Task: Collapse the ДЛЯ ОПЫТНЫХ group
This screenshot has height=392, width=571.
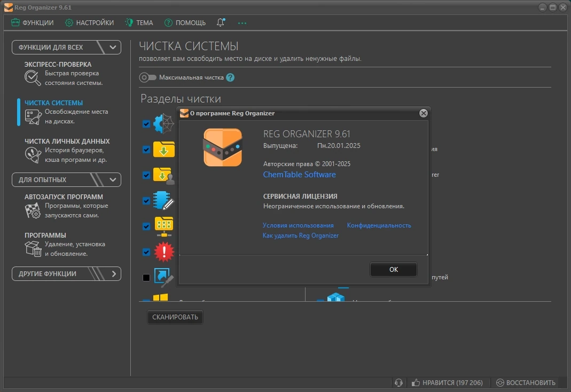Action: point(66,180)
